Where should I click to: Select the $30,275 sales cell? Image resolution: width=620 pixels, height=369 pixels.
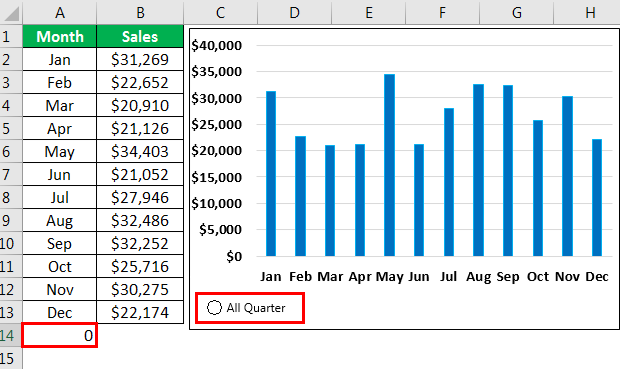pyautogui.click(x=140, y=290)
